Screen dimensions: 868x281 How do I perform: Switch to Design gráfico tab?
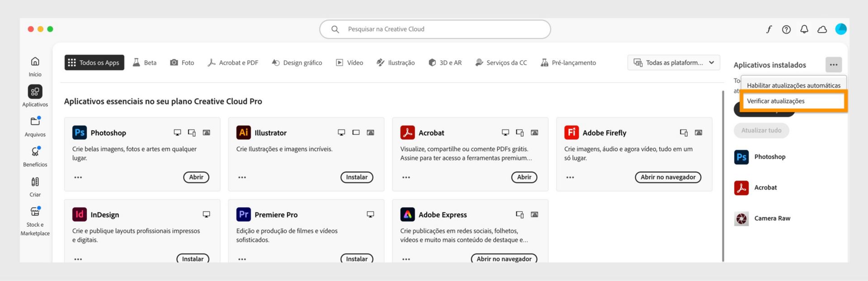(x=297, y=62)
